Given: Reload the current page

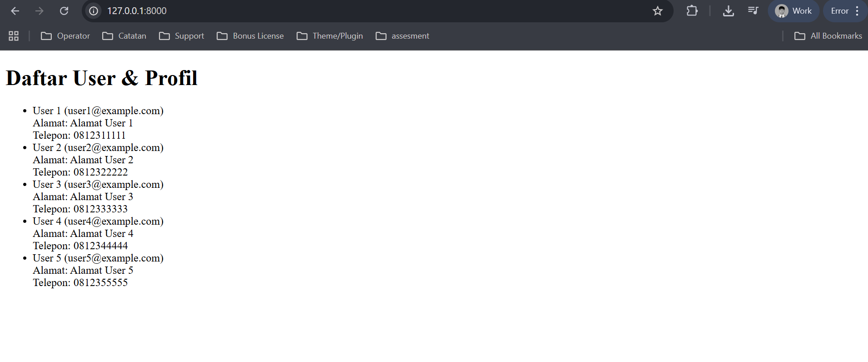Looking at the screenshot, I should click(64, 11).
